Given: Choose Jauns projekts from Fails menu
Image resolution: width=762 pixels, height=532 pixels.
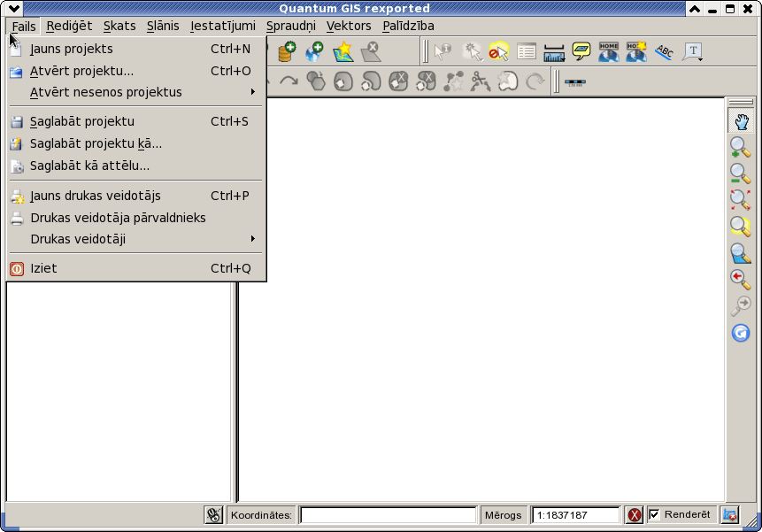Looking at the screenshot, I should (x=136, y=49).
